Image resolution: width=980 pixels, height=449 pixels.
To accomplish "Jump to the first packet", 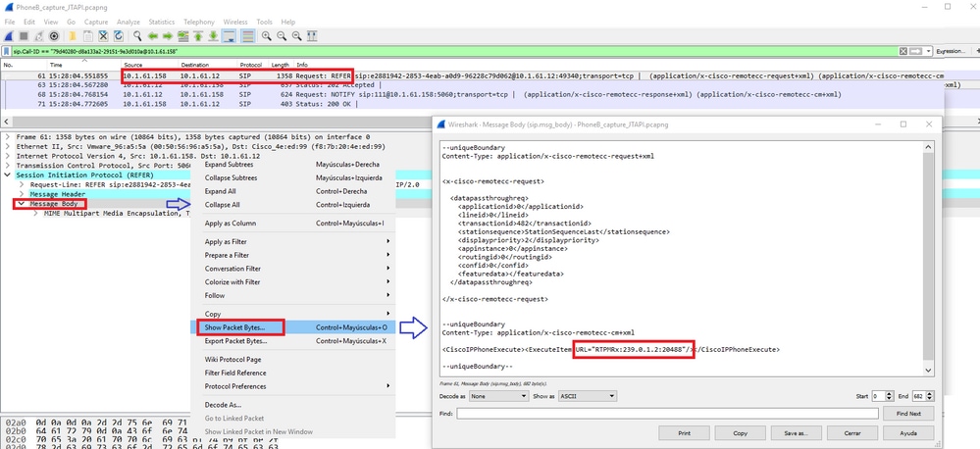I will [198, 35].
